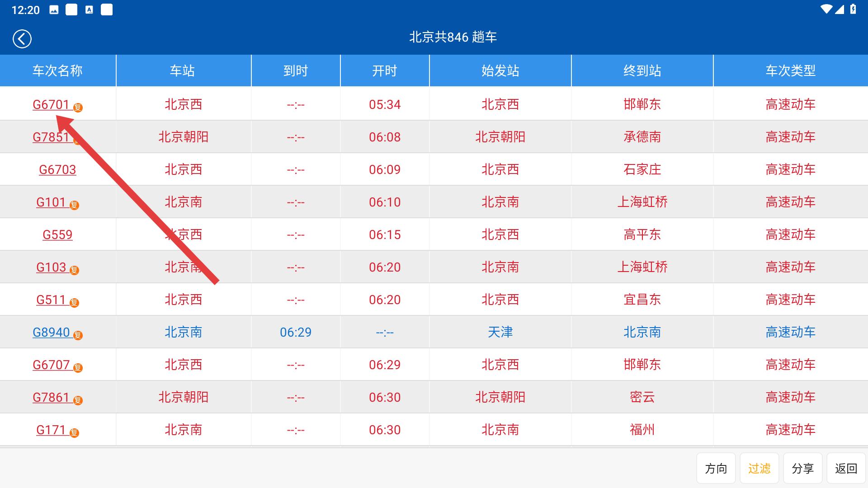Tap the 上海虹桥 destination in the G103 row
Viewport: 868px width, 488px height.
click(x=642, y=267)
